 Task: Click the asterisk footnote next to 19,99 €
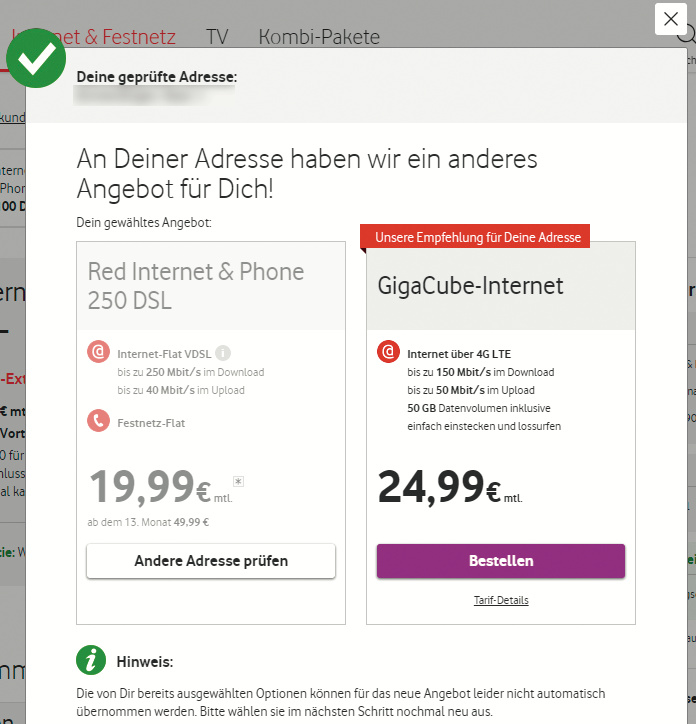(x=238, y=481)
